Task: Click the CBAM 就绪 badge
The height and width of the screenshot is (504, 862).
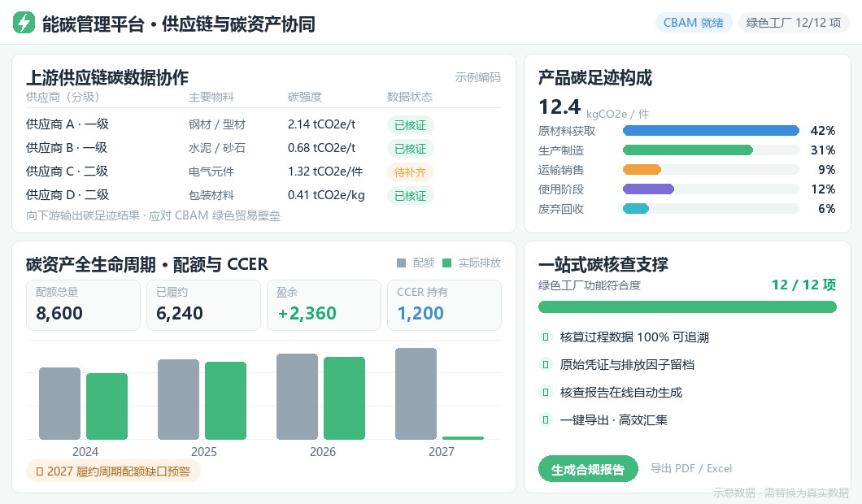Action: click(x=693, y=23)
